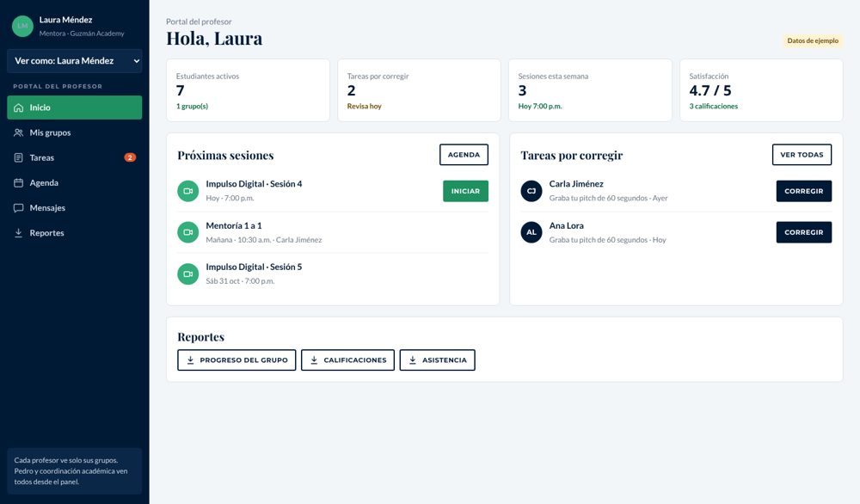Click download icon on Progreso del grupo button
Image resolution: width=860 pixels, height=504 pixels.
coord(190,360)
